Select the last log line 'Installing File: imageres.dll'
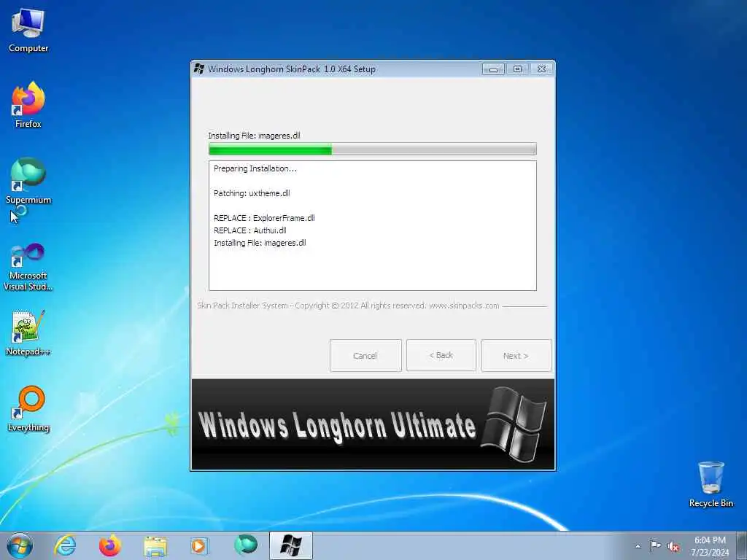 (x=260, y=243)
